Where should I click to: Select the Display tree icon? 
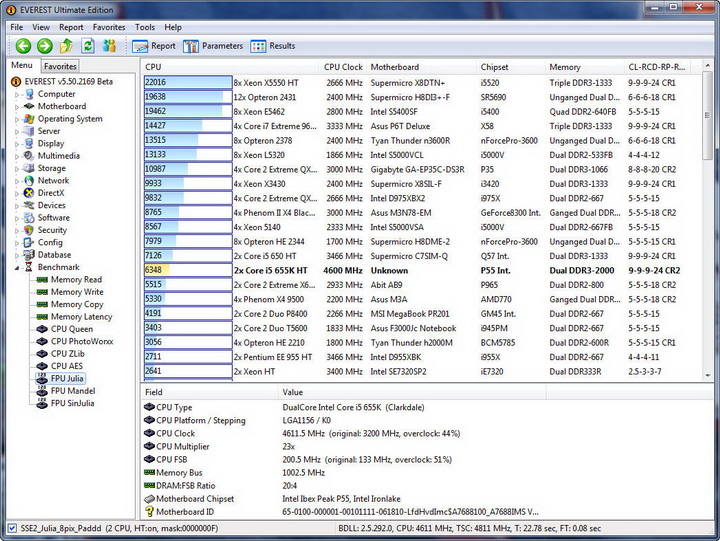[29, 144]
